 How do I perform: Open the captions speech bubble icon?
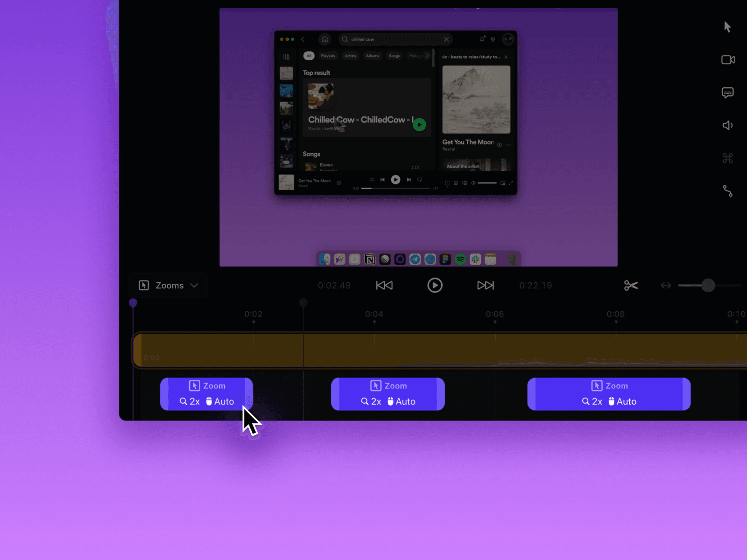tap(727, 93)
